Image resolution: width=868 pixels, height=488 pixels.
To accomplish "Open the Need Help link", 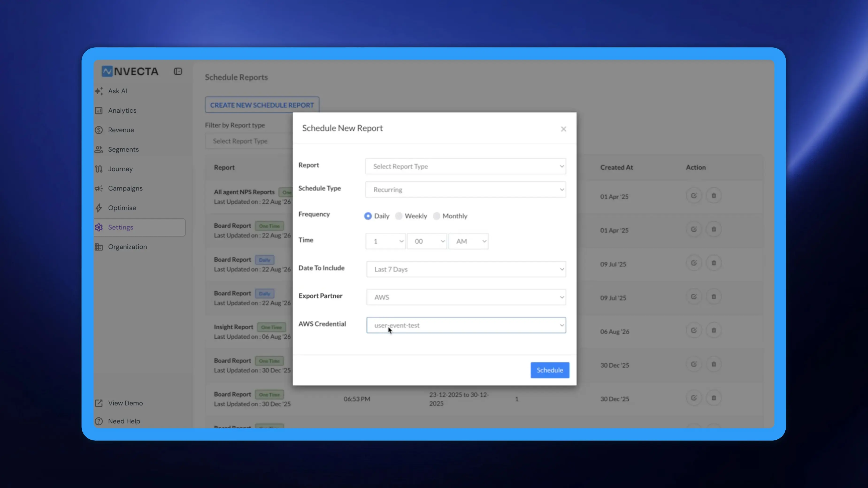I will 124,421.
